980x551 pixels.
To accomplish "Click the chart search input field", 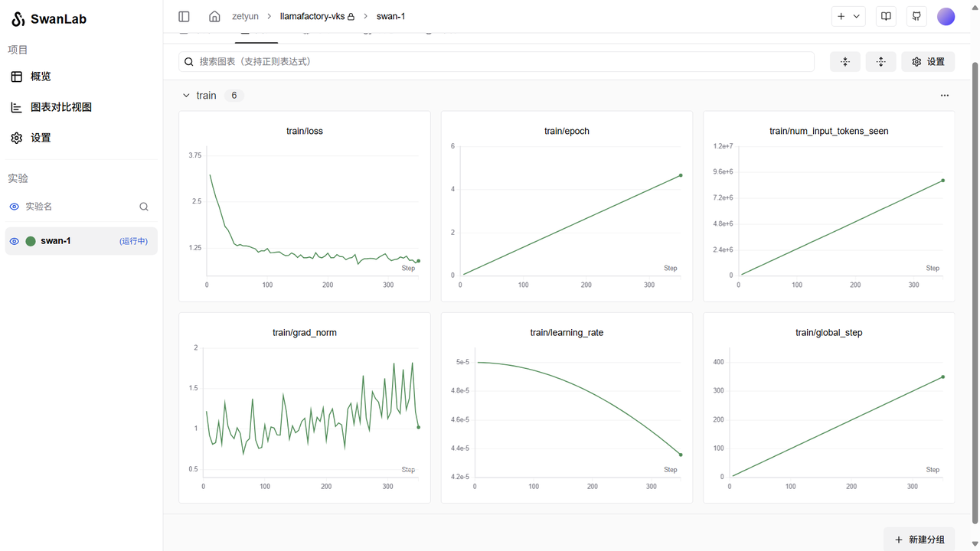I will pos(498,62).
